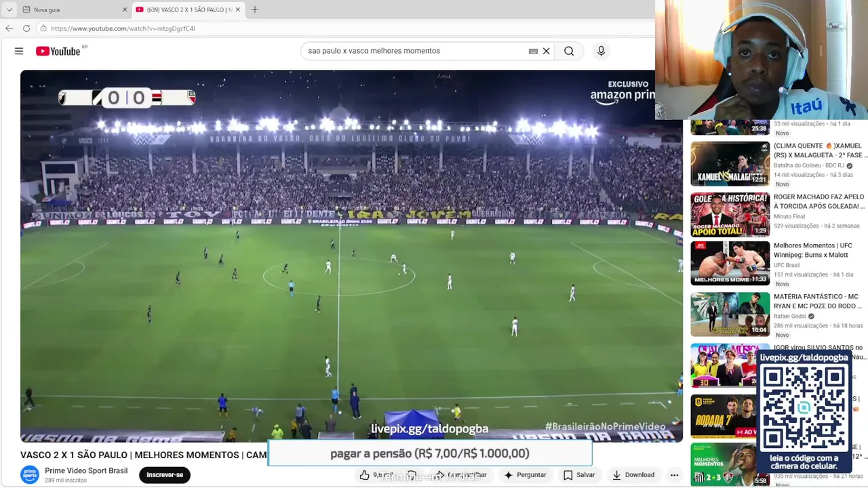Expand the browser tab search dropdown arrow
The image size is (868, 488).
point(9,9)
